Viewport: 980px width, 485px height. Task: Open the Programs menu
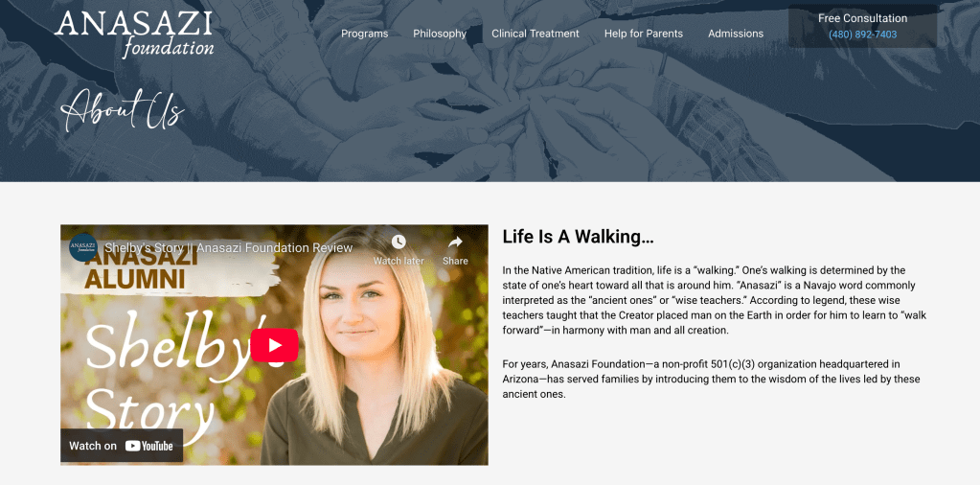tap(364, 34)
